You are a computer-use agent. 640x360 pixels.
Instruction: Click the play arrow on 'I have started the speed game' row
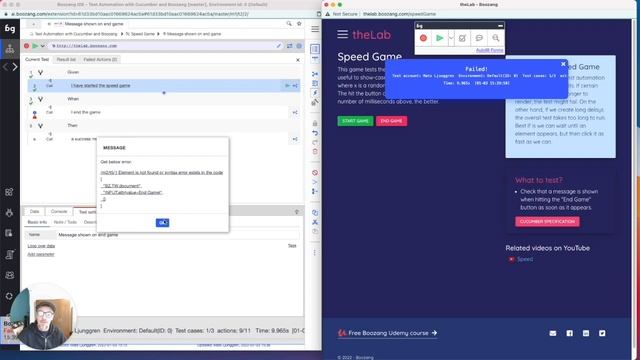(287, 86)
